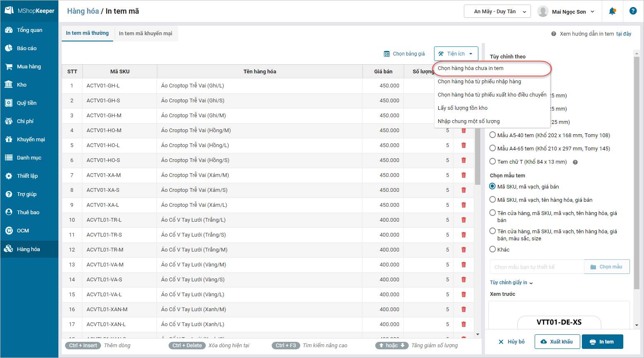Screen dimensions: 644x358
Task: Click the Chọn mẫu button
Action: [x=607, y=267]
